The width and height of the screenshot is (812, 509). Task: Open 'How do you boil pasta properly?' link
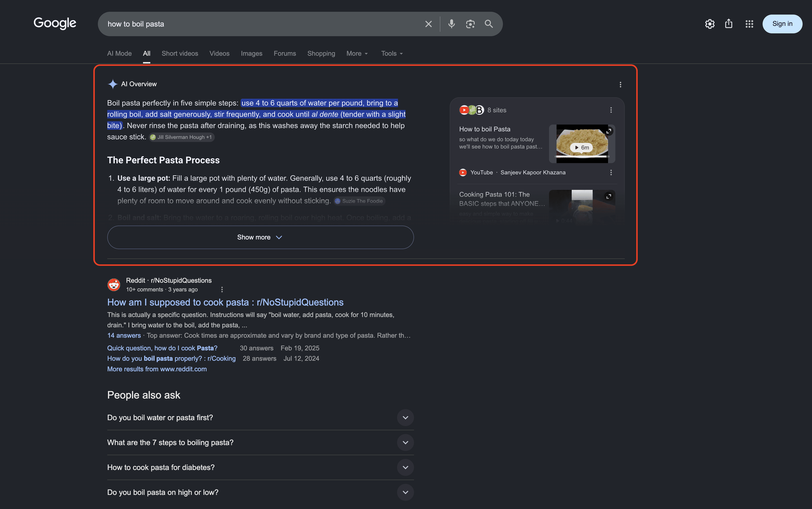point(171,359)
